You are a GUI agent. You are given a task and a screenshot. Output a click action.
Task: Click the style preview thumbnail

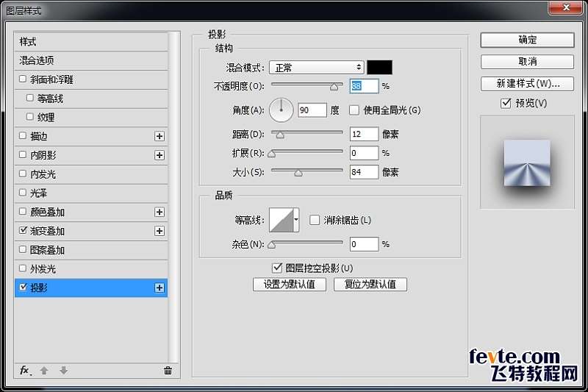click(527, 162)
